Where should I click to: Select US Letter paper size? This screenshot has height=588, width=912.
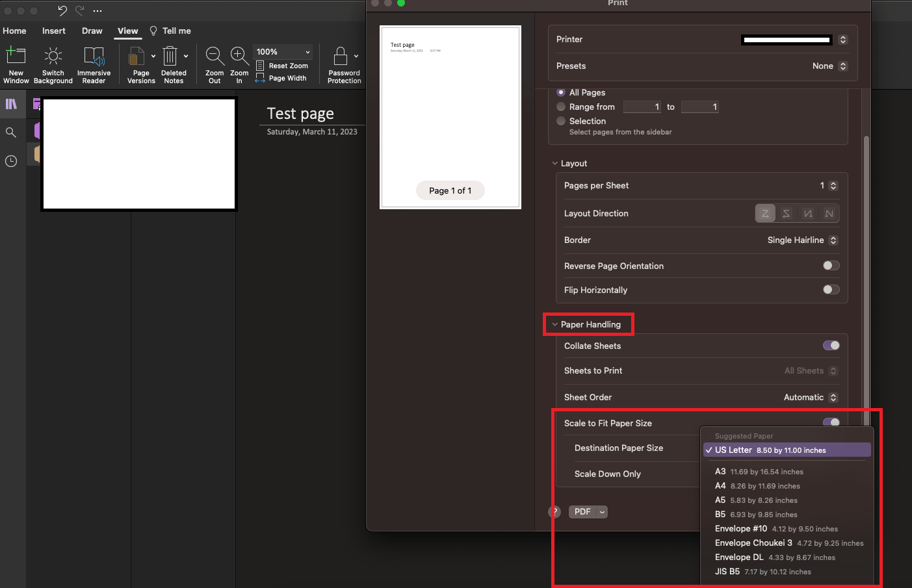click(787, 450)
